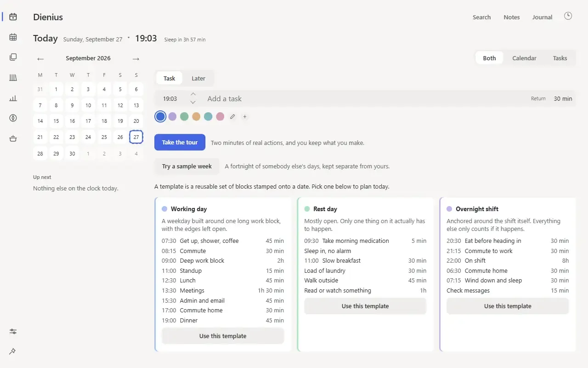Select the blue color swatch
This screenshot has height=368, width=588.
(x=160, y=117)
